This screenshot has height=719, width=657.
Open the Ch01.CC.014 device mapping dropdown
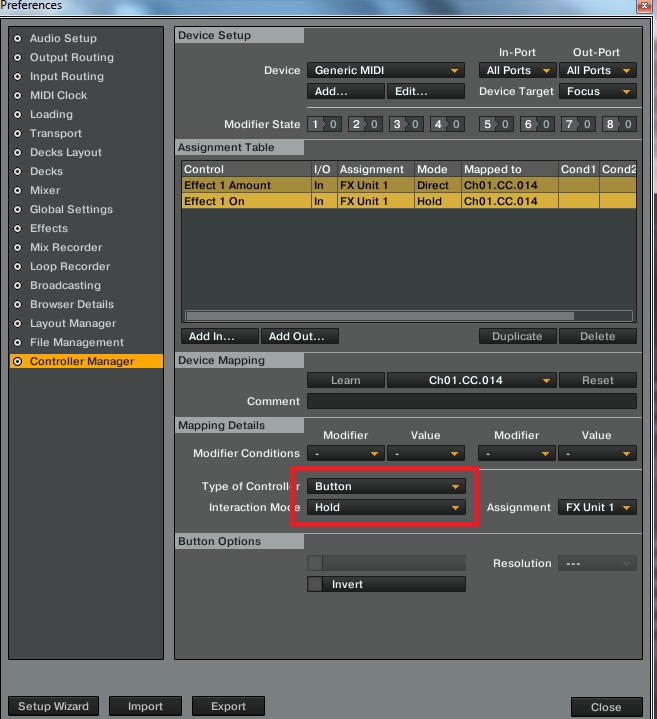(x=472, y=381)
